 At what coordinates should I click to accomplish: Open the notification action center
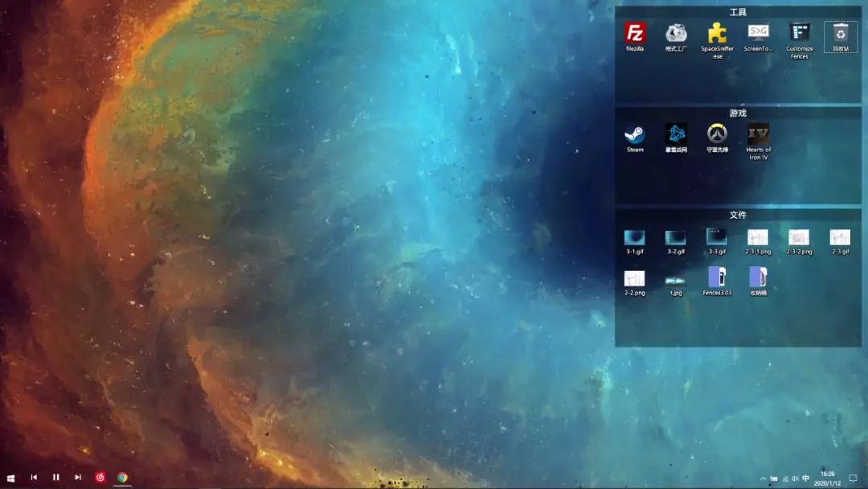[853, 479]
